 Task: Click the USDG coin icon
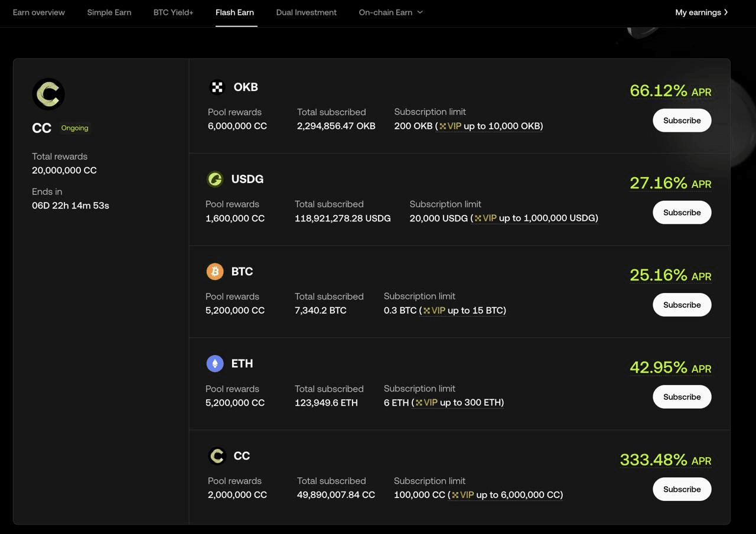215,179
